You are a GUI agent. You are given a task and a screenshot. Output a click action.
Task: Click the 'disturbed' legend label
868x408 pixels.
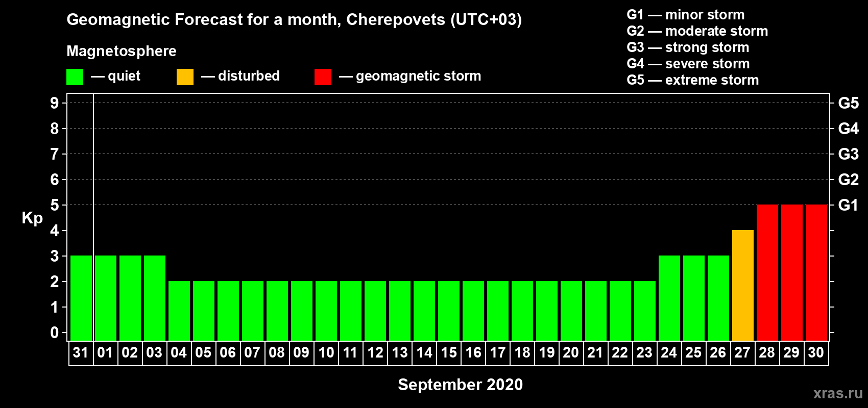point(249,76)
